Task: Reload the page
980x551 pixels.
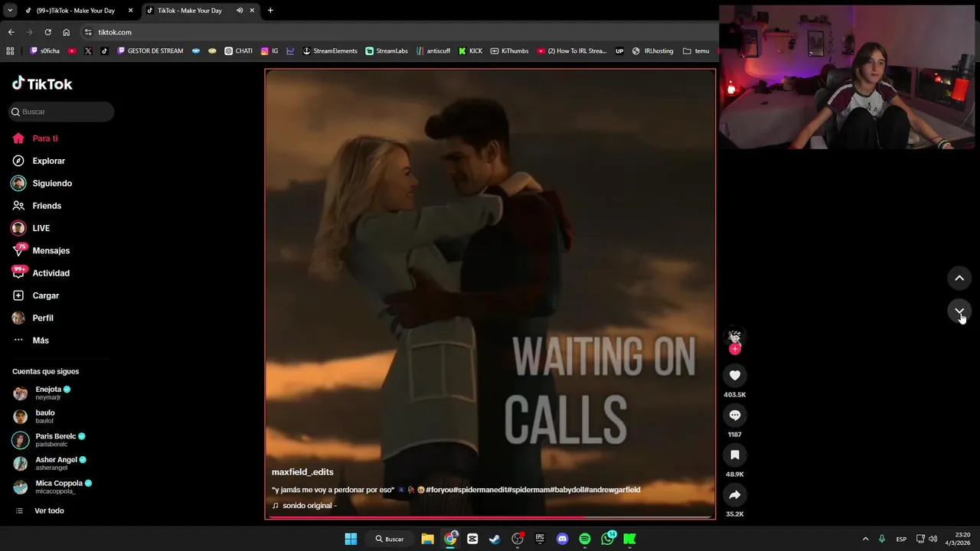Action: pyautogui.click(x=47, y=32)
